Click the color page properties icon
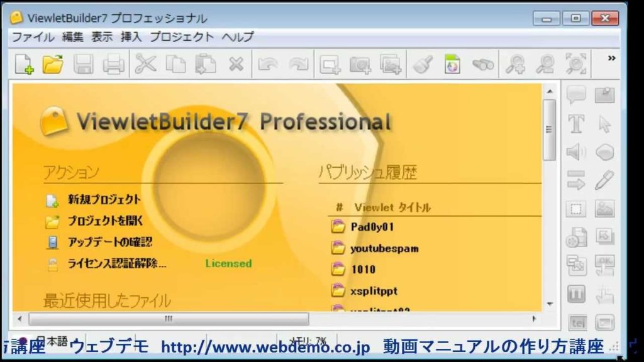The width and height of the screenshot is (644, 362). tap(452, 65)
